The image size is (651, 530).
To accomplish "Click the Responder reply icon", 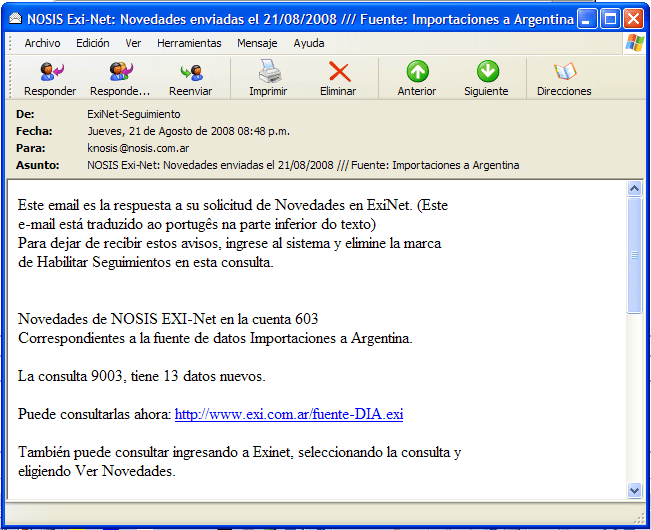I will tap(50, 78).
